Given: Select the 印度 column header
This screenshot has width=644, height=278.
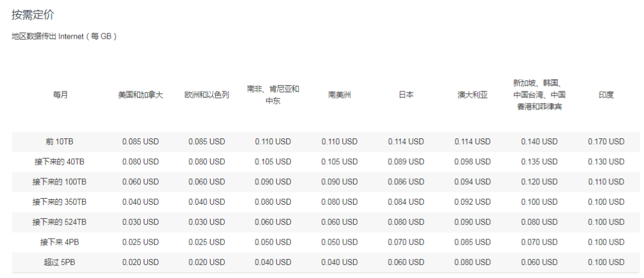Looking at the screenshot, I should point(606,95).
